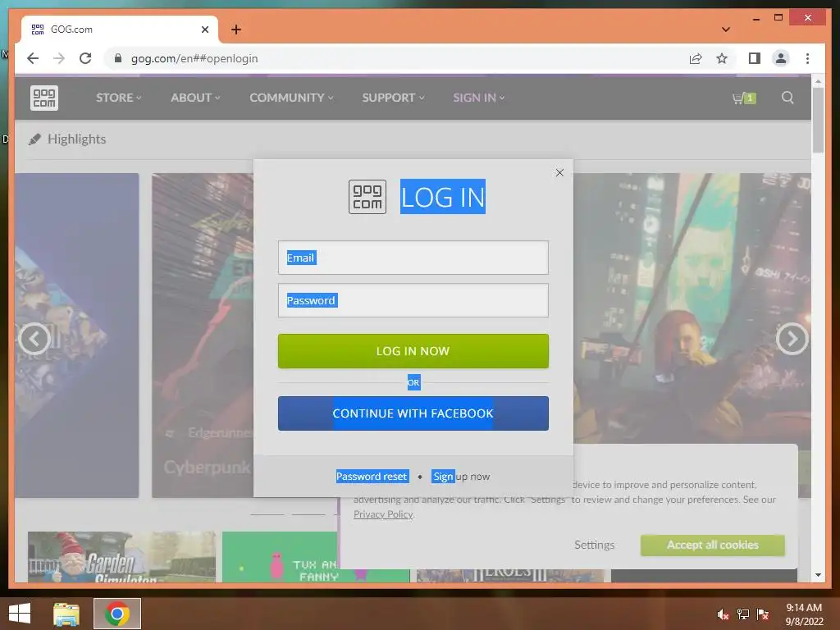The height and width of the screenshot is (630, 840).
Task: Close the GOG.com tab
Action: coord(204,30)
